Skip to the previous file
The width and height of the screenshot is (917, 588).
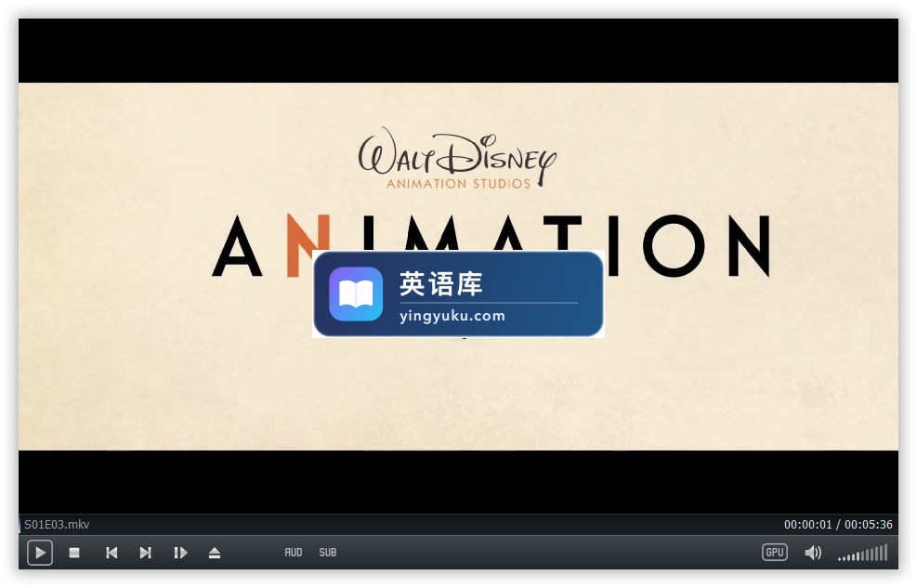pyautogui.click(x=111, y=553)
